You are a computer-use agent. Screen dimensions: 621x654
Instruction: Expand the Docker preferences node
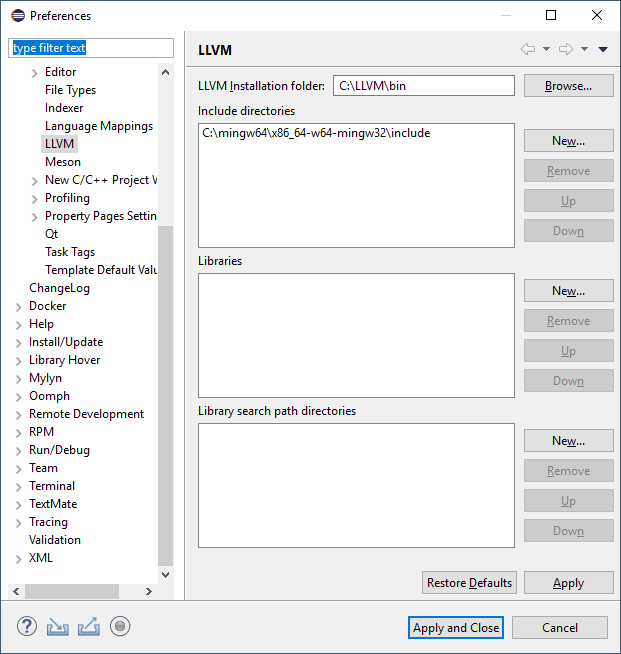coord(19,307)
